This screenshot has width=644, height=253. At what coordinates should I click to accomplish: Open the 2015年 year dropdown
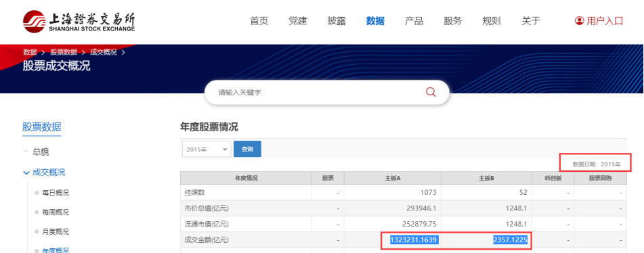(207, 149)
